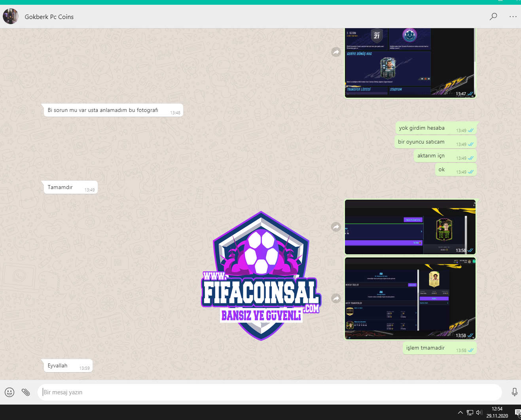521x420 pixels.
Task: Open the second 13:58 transfer list image
Action: 410,299
